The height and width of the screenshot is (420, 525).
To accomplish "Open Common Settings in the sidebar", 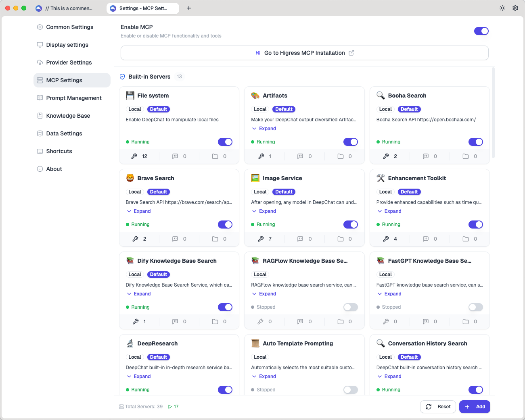I will click(x=72, y=27).
